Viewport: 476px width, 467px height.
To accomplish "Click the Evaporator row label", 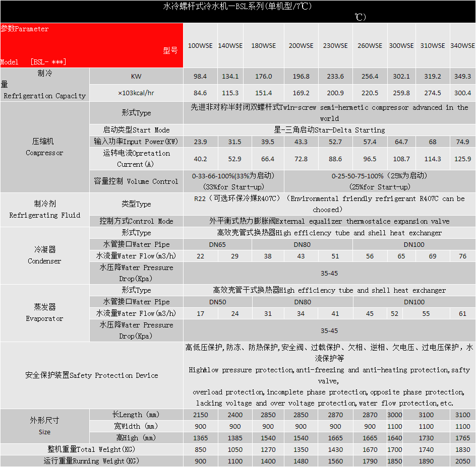I will (x=44, y=313).
